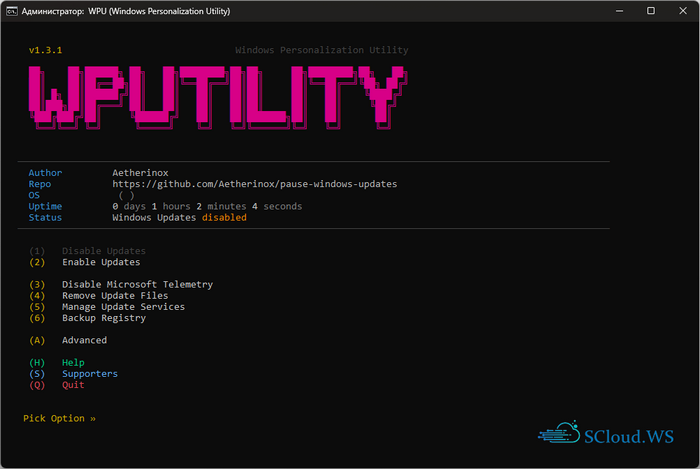The height and width of the screenshot is (469, 700).
Task: Select the Enable Updates option
Action: [x=101, y=262]
